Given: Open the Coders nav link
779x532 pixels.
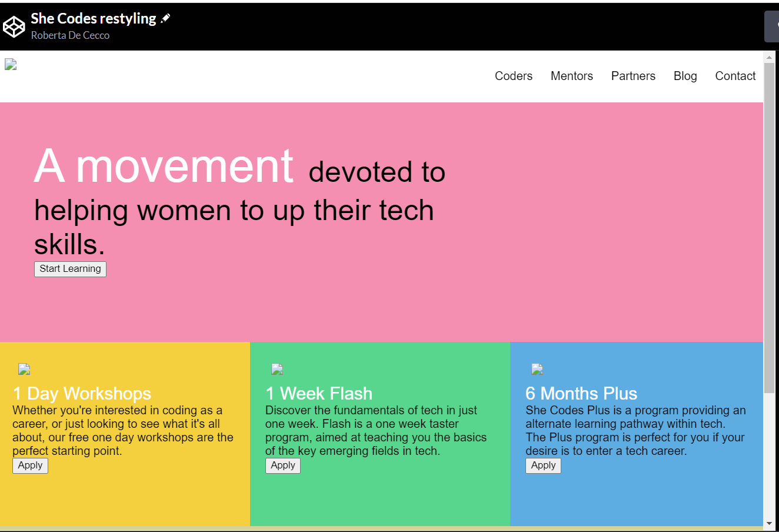Looking at the screenshot, I should pos(514,76).
